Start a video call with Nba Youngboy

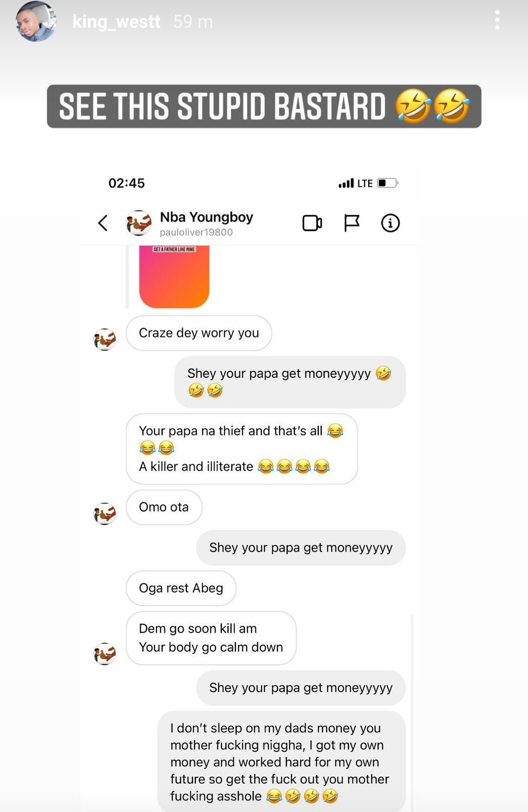pyautogui.click(x=312, y=223)
